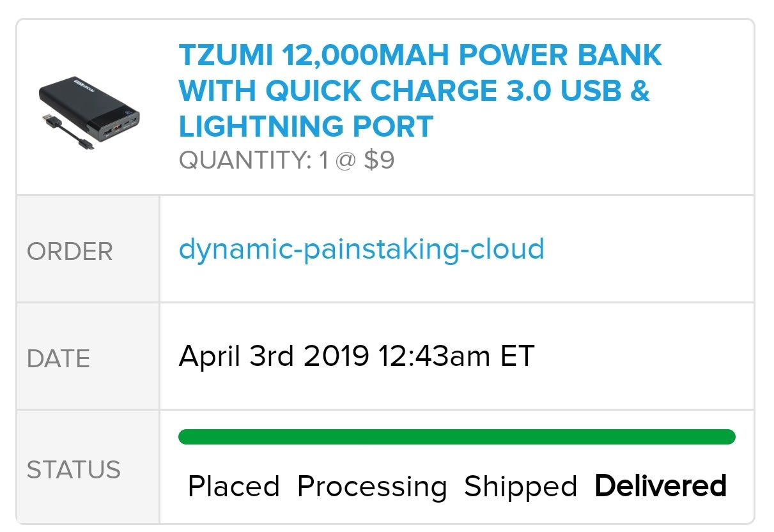774x532 pixels.
Task: Click the ORDER row label
Action: coord(70,252)
